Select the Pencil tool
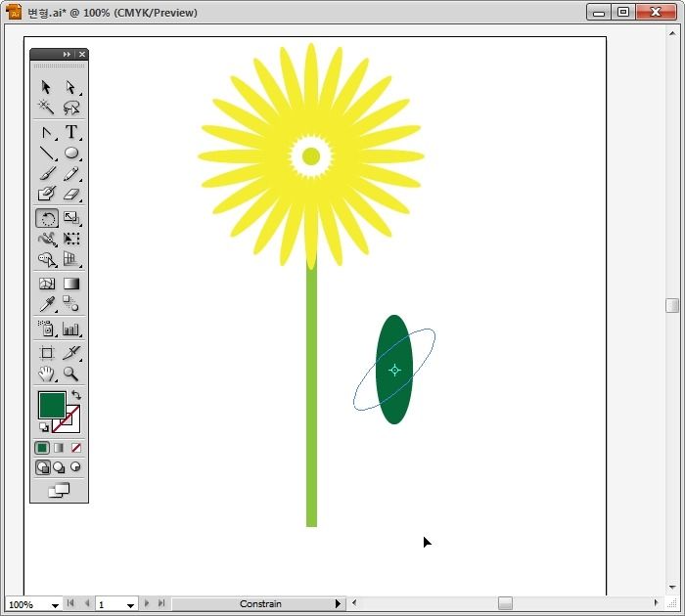 [70, 173]
